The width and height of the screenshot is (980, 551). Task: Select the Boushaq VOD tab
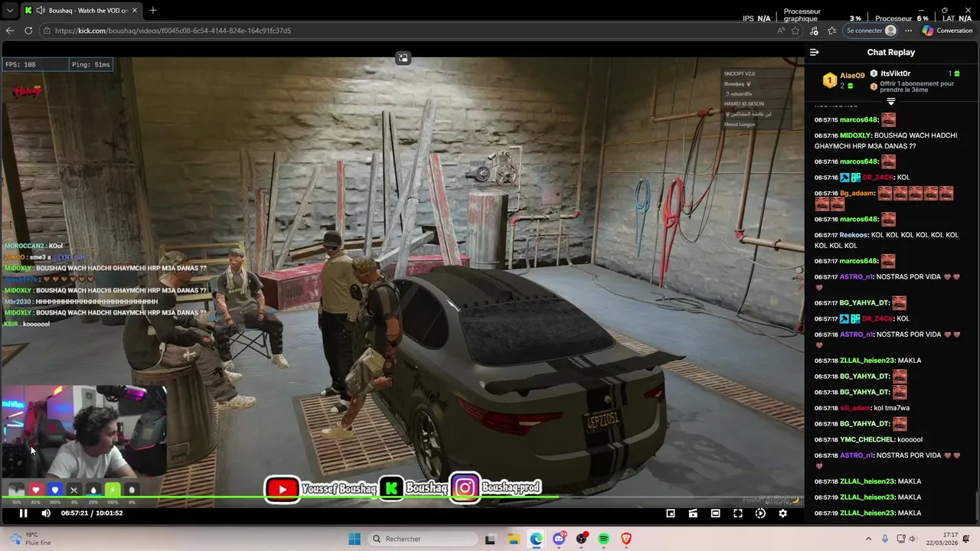[x=81, y=11]
